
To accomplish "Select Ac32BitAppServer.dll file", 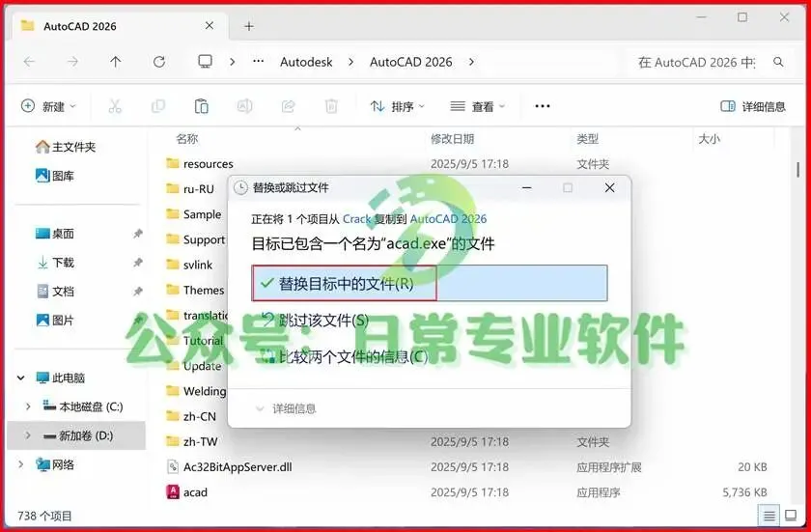I will pyautogui.click(x=229, y=467).
